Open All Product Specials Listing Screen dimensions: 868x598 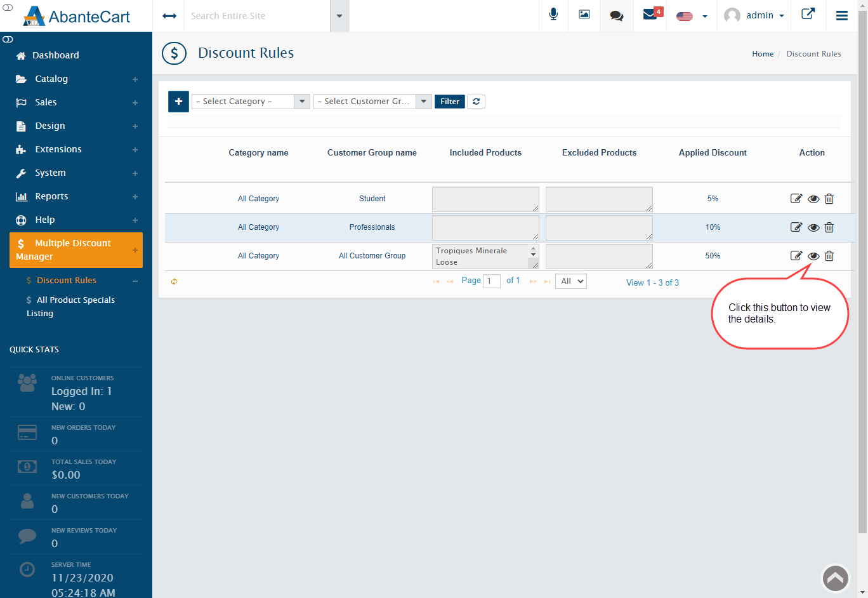tap(70, 307)
